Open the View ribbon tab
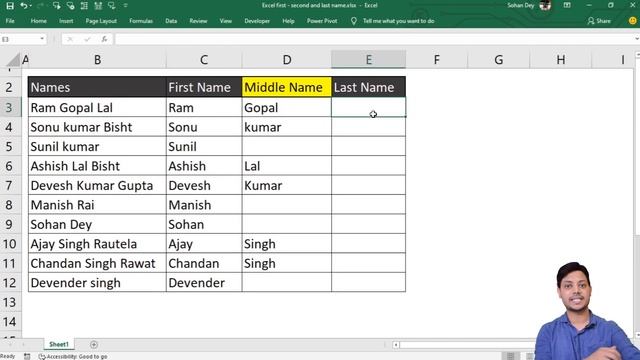Screen dimensions: 640x360 click(226, 21)
